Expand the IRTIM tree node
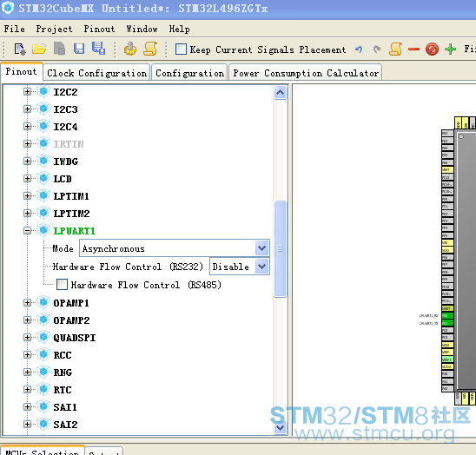476x455 pixels. click(x=27, y=143)
